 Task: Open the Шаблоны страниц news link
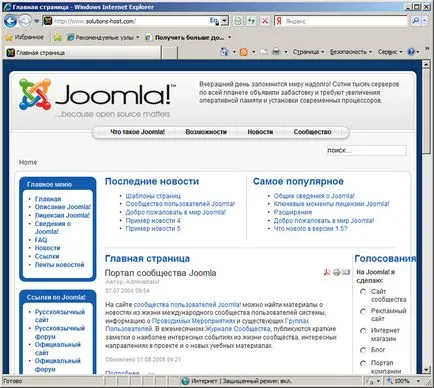coord(153,196)
